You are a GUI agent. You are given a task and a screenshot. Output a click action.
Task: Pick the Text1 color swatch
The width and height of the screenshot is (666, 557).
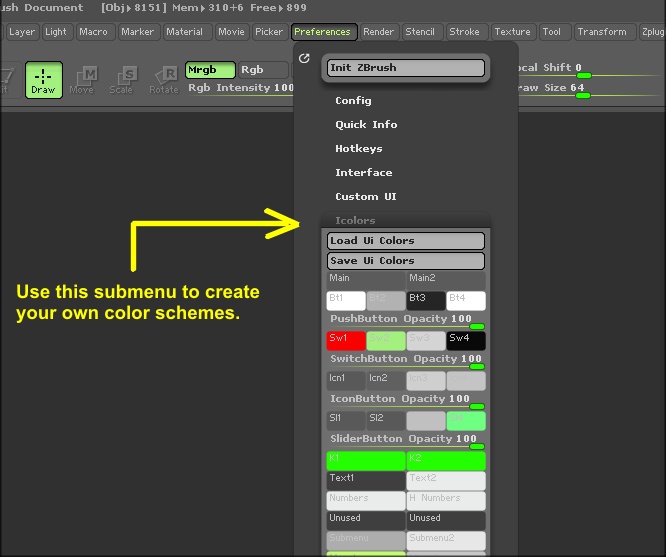pyautogui.click(x=366, y=481)
